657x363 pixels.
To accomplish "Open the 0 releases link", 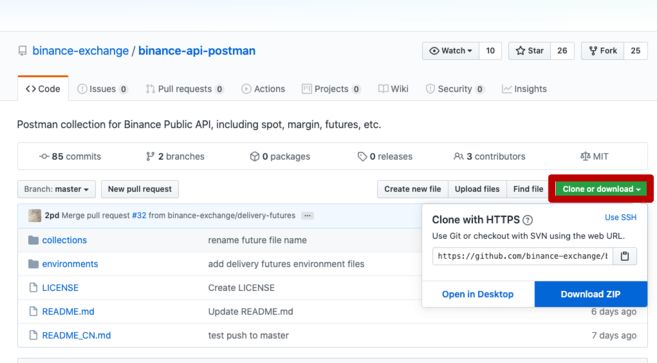I will pos(385,156).
